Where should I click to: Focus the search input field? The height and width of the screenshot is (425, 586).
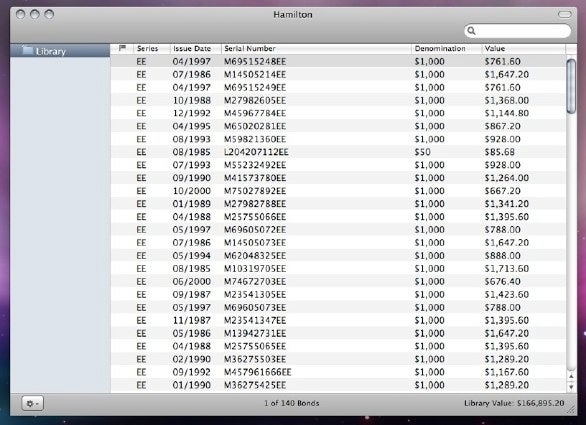tap(518, 31)
